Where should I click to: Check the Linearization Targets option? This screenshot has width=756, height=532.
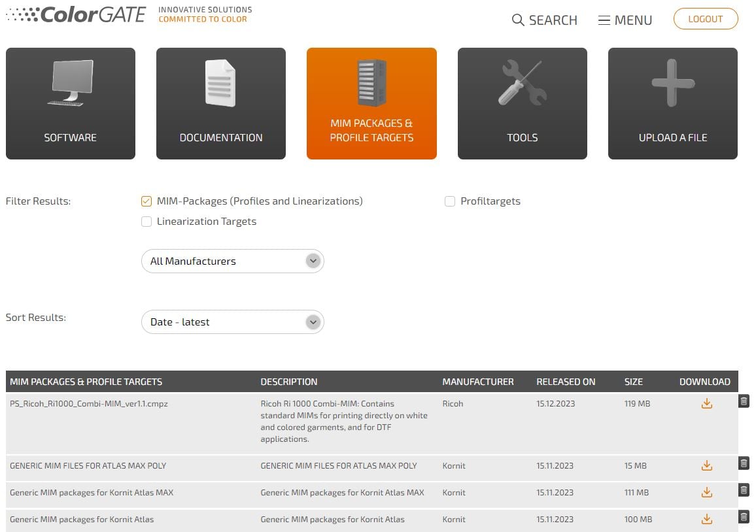coord(146,222)
